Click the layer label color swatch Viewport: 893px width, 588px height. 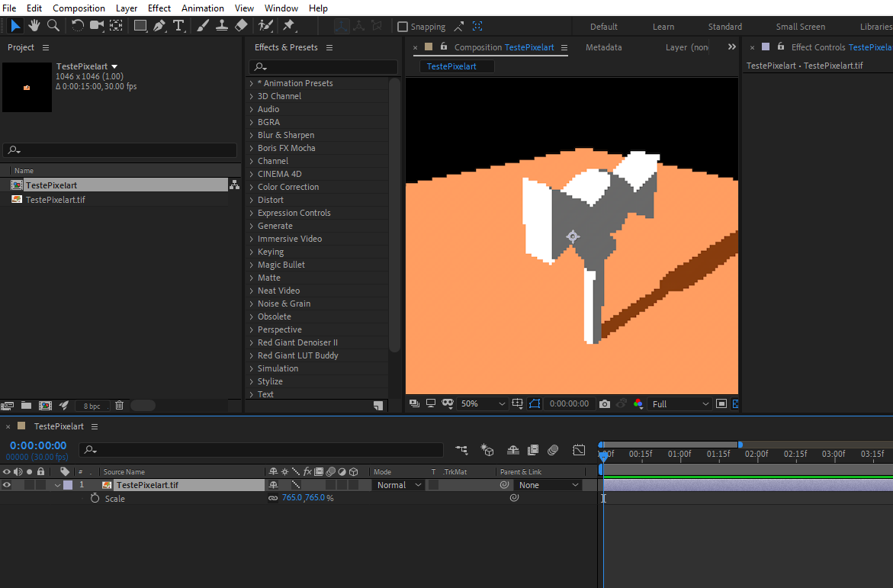pos(69,486)
